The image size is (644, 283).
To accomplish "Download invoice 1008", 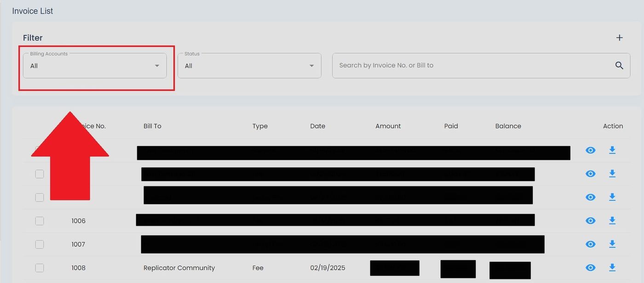I will [x=612, y=267].
